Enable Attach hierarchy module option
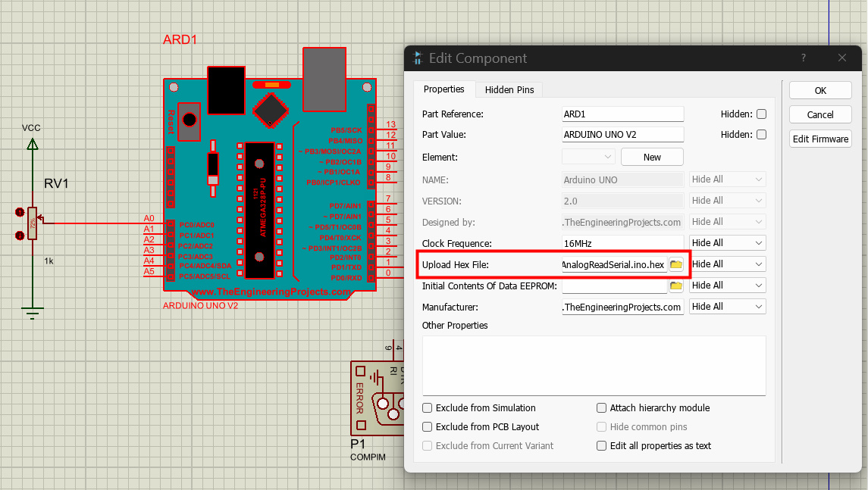868x490 pixels. click(602, 408)
